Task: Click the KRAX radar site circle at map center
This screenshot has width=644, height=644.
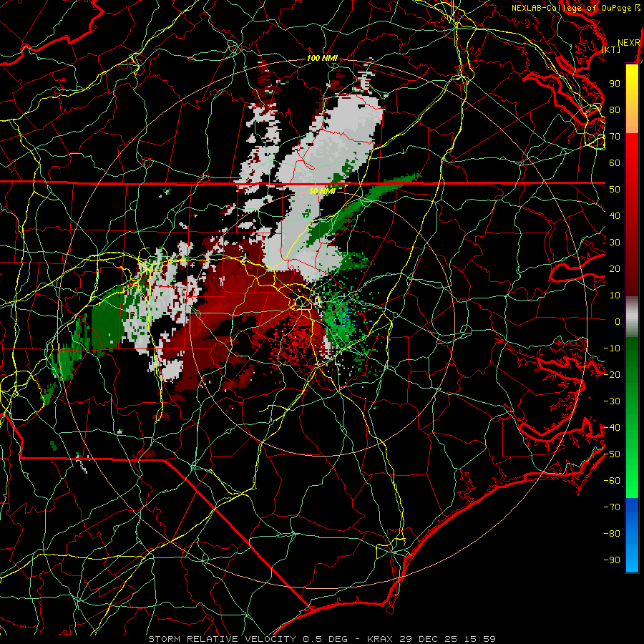Action: coord(301,302)
